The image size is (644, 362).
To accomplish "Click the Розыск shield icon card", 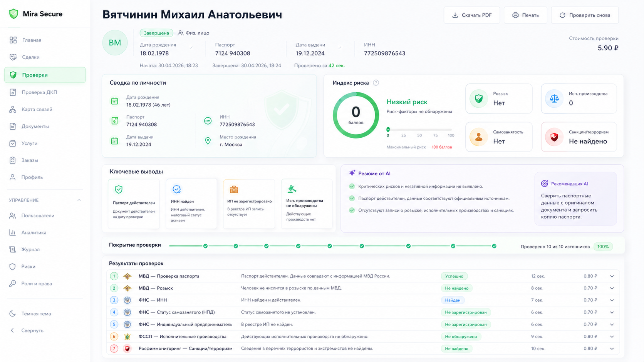I will pyautogui.click(x=479, y=99).
